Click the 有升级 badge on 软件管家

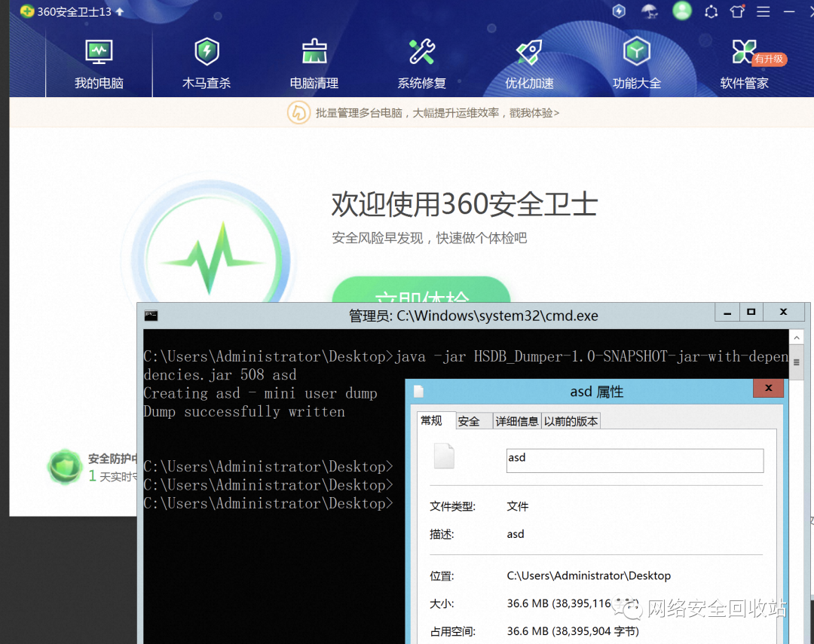[770, 60]
